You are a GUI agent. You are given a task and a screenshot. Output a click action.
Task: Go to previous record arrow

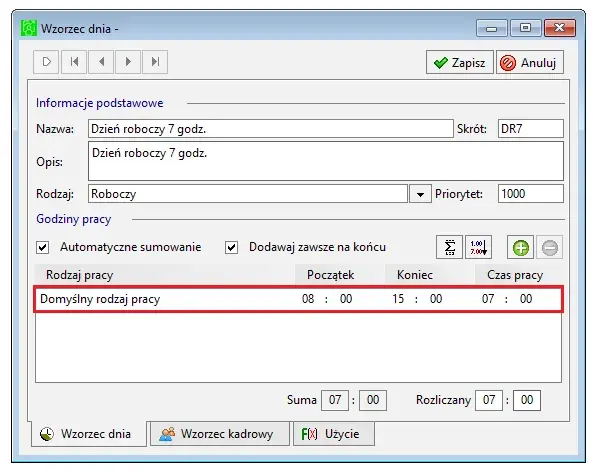coord(101,62)
